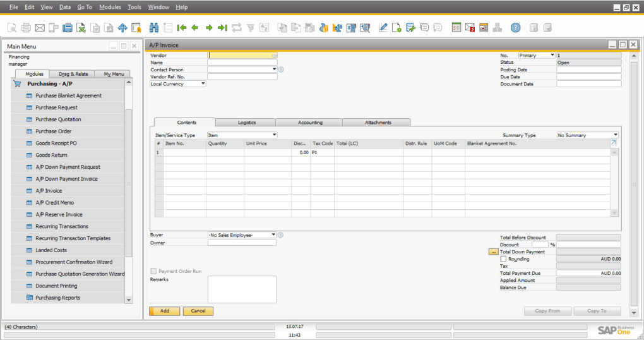
Task: Open Journal Entry Preview magnifier icon
Action: tap(365, 28)
